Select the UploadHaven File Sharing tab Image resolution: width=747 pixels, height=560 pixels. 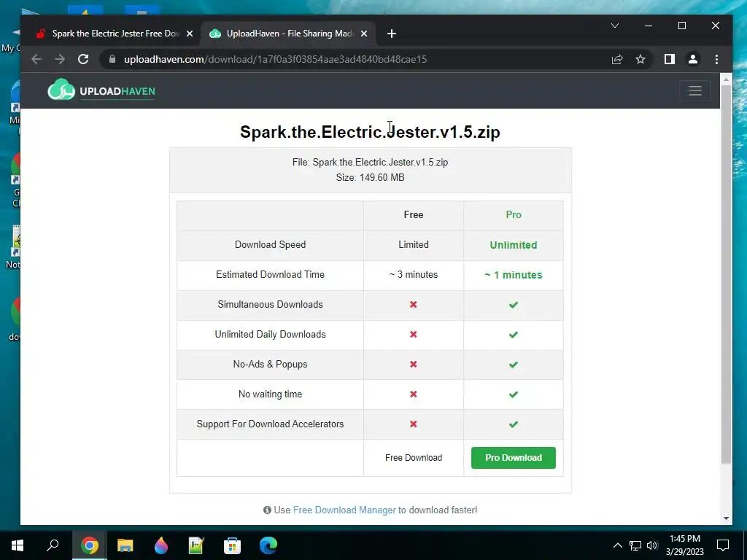point(289,34)
